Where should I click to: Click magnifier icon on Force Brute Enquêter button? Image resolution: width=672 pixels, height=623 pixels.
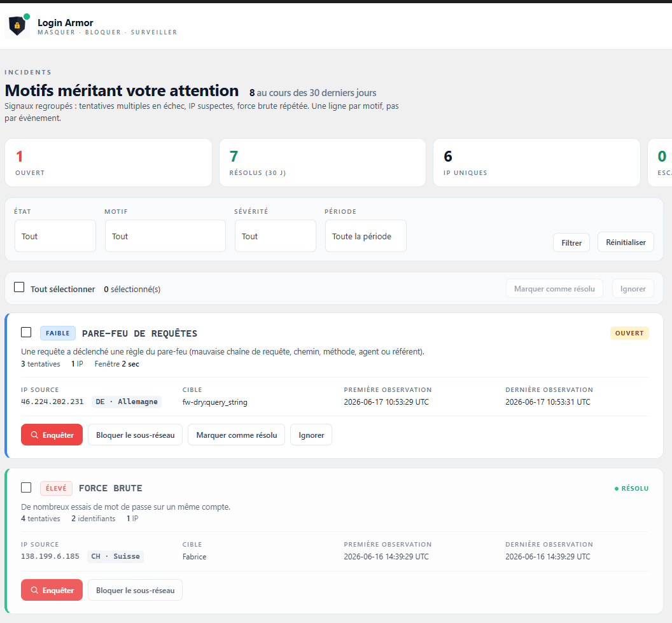pyautogui.click(x=35, y=590)
